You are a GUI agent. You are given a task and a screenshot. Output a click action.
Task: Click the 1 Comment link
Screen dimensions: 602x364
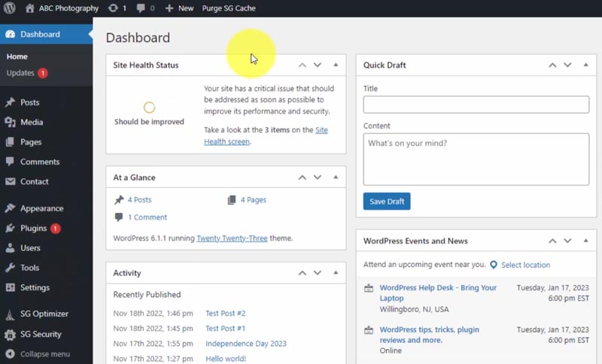147,217
